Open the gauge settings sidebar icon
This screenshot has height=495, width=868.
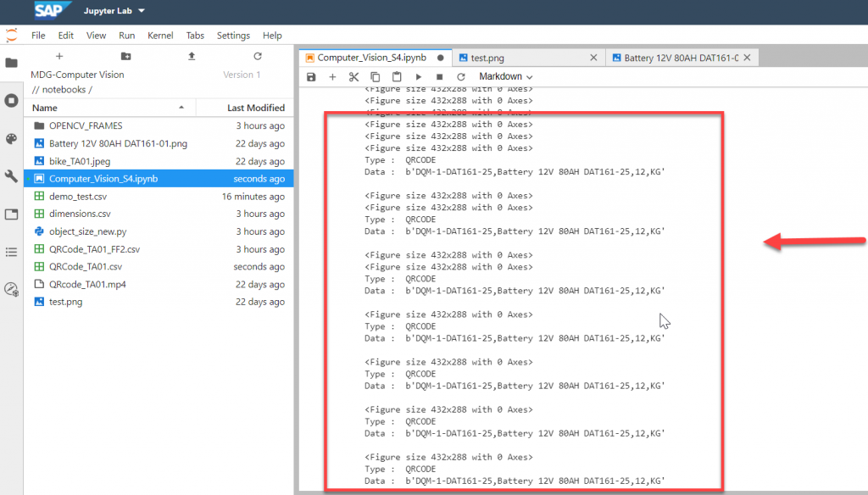point(11,289)
